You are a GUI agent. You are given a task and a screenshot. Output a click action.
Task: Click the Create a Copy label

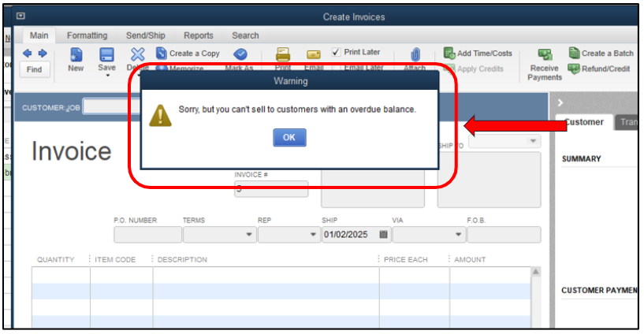click(x=195, y=54)
